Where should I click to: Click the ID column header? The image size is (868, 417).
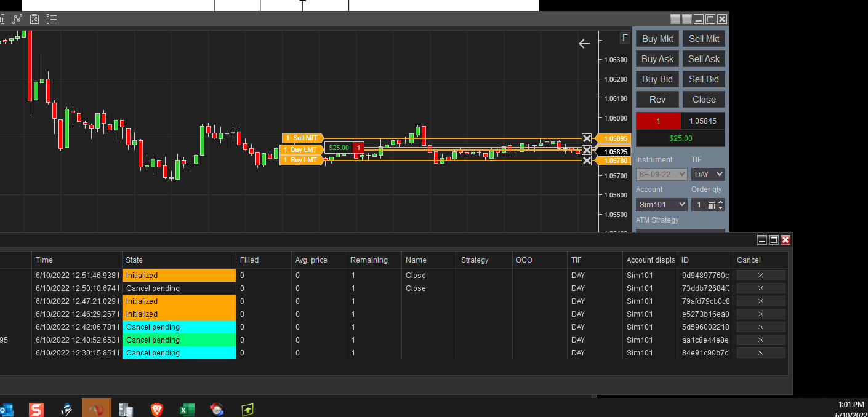[x=705, y=260]
